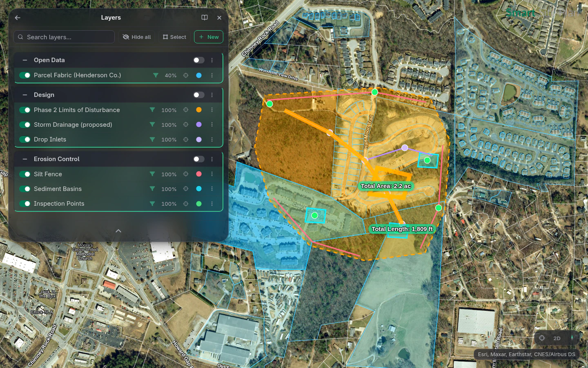The image size is (588, 368).
Task: Open the Sediment Basins cyan color swatch
Action: tap(199, 189)
